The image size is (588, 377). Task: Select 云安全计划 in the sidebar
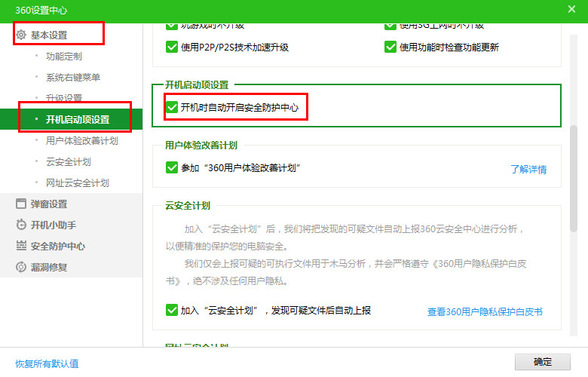pos(68,161)
